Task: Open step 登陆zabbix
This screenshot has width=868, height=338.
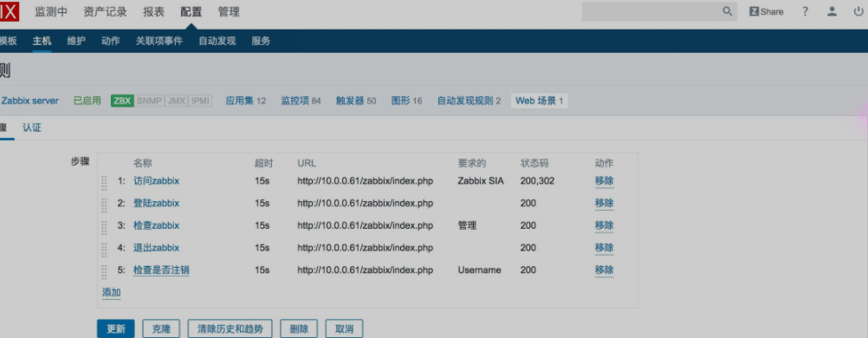Action: pyautogui.click(x=156, y=204)
